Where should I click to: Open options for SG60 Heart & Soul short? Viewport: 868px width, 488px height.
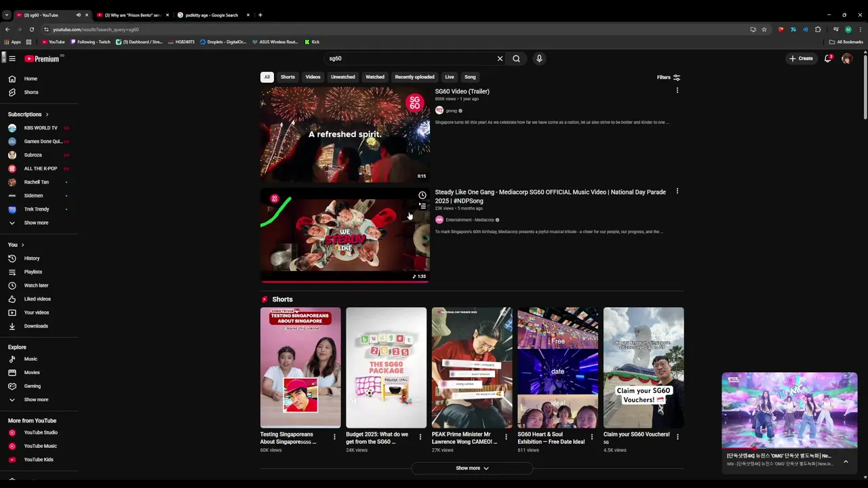591,437
